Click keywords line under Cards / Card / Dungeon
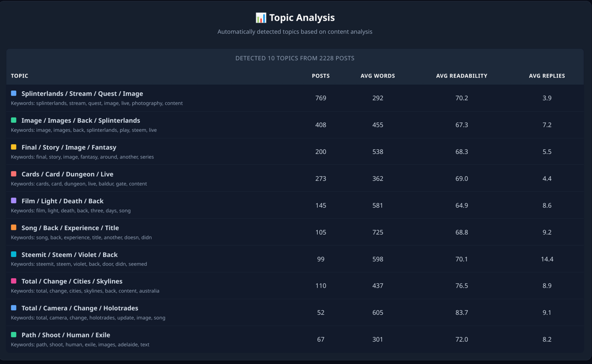Screen dimensions: 592x364 pos(79,184)
